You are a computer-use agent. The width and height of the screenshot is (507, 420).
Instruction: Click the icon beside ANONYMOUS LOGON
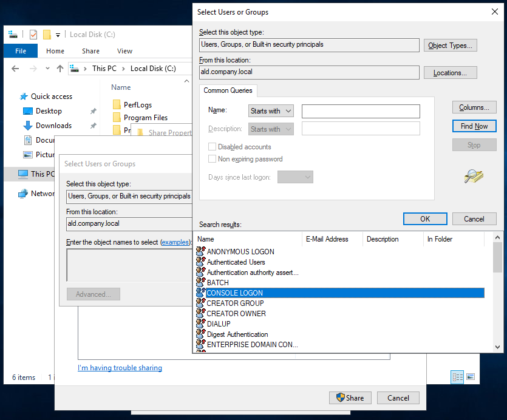[201, 251]
